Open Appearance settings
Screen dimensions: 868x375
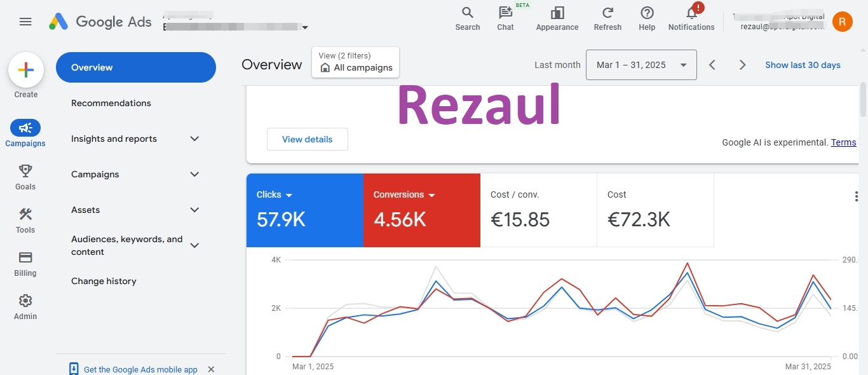[557, 18]
